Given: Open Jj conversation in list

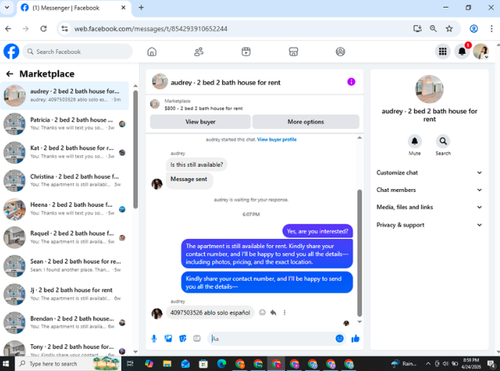Looking at the screenshot, I should click(x=65, y=294).
